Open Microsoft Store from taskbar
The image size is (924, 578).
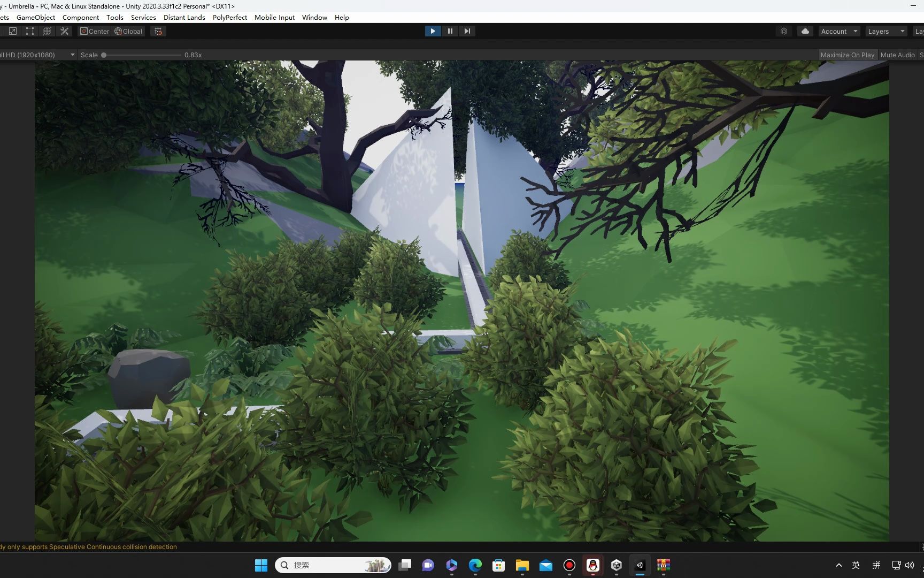[x=498, y=565]
